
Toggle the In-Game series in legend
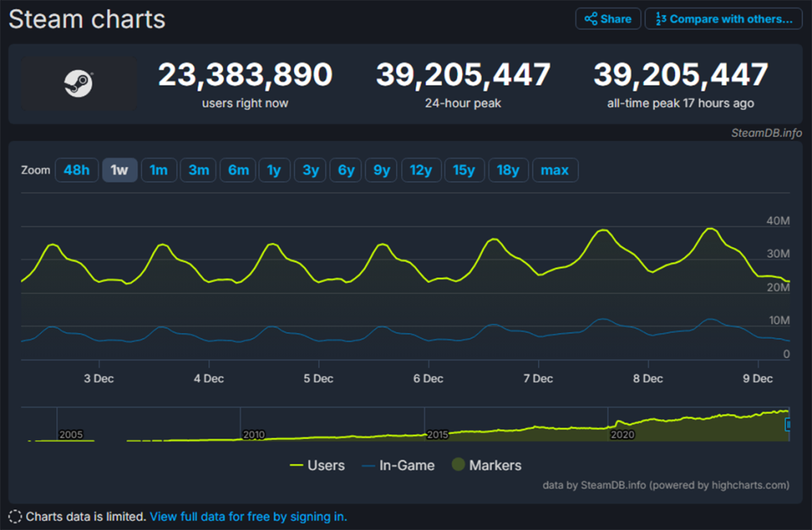[x=398, y=465]
